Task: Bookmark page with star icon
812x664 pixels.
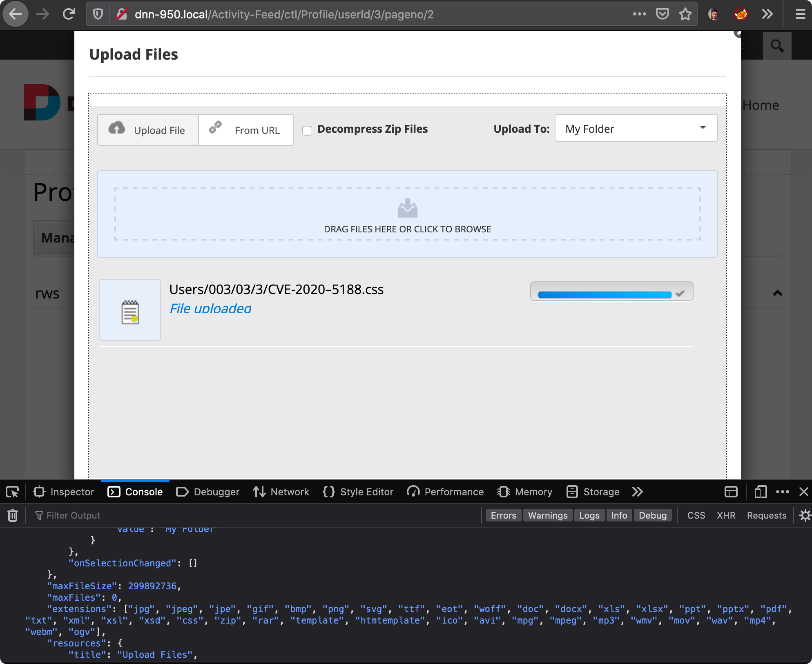Action: tap(685, 14)
